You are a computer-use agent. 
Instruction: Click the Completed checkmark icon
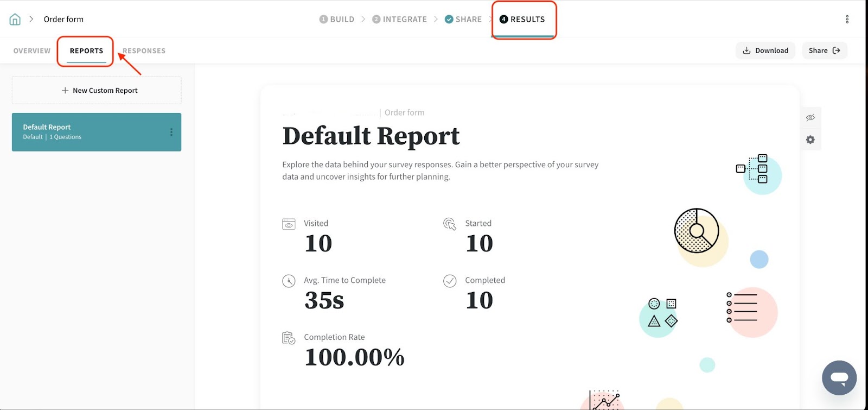point(450,281)
